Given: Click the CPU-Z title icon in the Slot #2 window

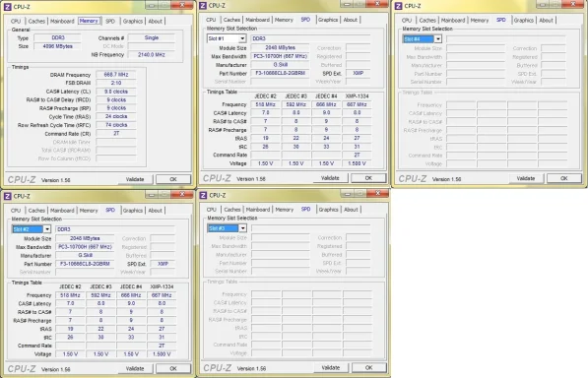Looking at the screenshot, I should [x=7, y=196].
